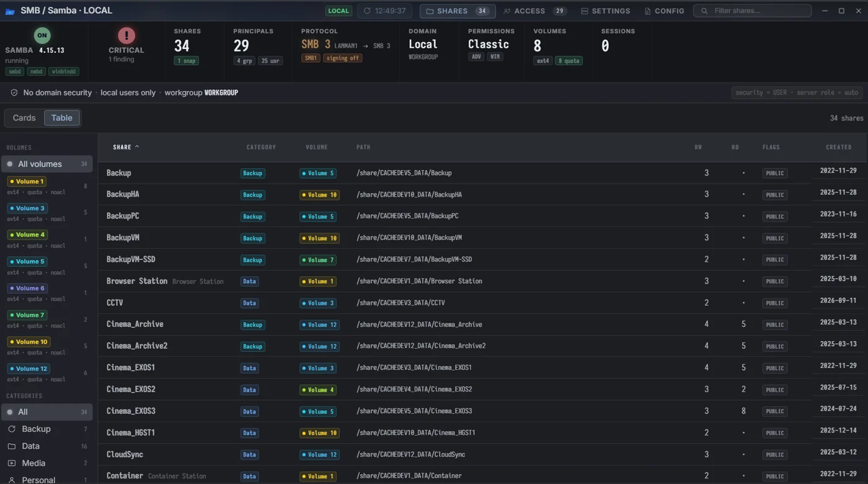Click the path /share/CACHEDEV10_DATA/BackupHA

(409, 194)
